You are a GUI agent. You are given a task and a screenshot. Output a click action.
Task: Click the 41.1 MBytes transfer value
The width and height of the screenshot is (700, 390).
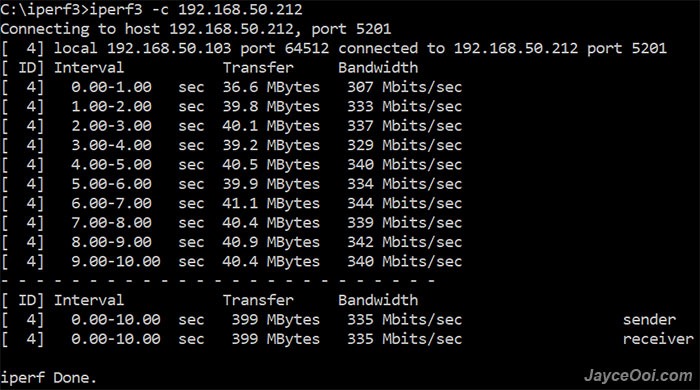click(271, 203)
